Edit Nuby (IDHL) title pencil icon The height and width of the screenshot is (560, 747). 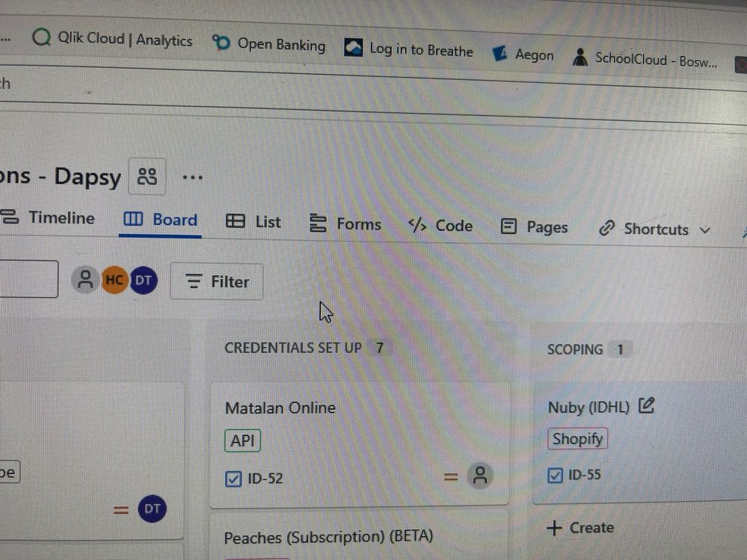tap(647, 405)
